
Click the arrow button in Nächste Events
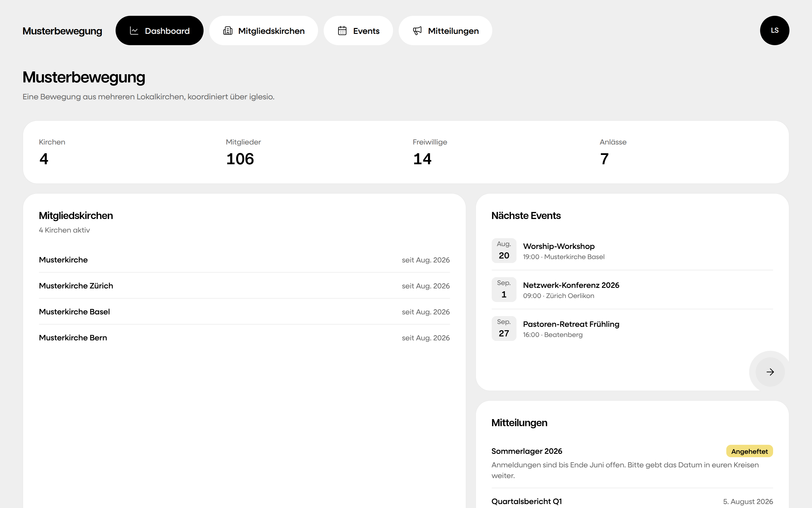(x=770, y=372)
